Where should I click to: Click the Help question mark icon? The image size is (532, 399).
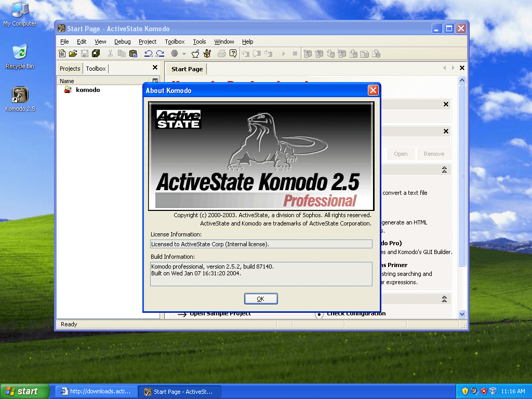(233, 54)
